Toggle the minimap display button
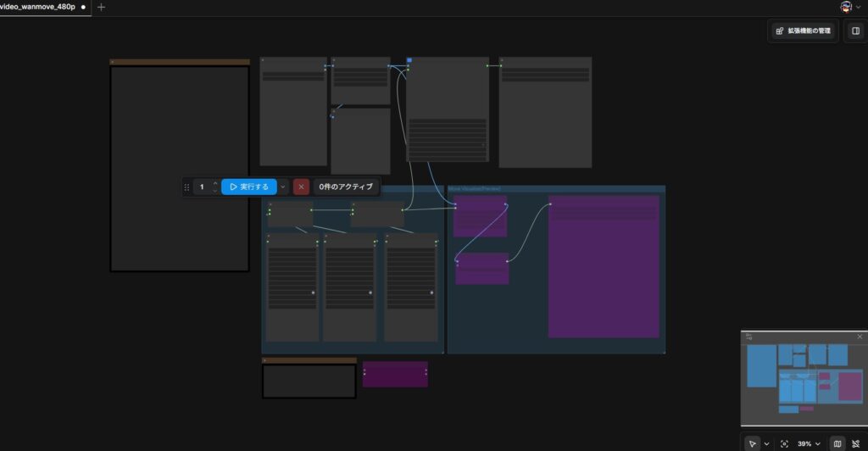The image size is (868, 451). (837, 443)
